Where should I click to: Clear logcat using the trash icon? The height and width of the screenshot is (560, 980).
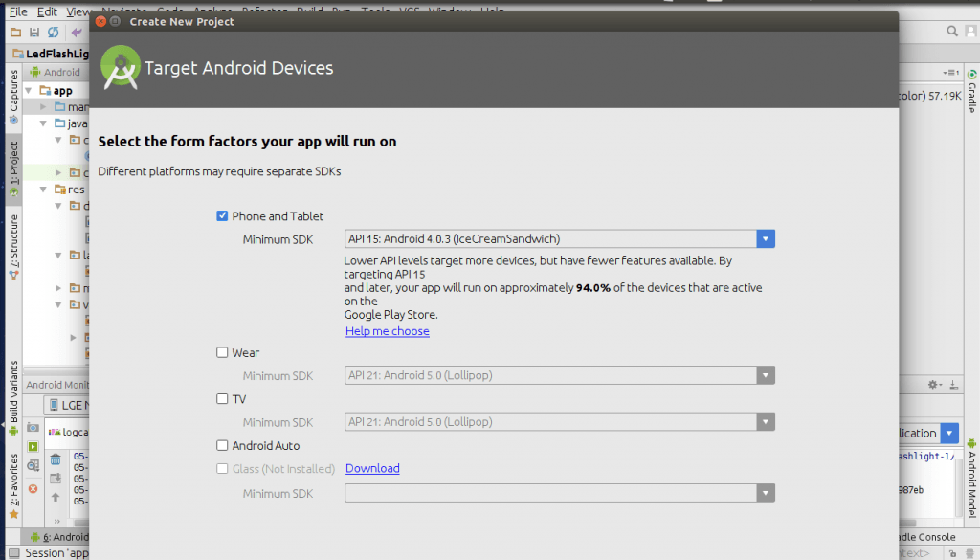(56, 459)
